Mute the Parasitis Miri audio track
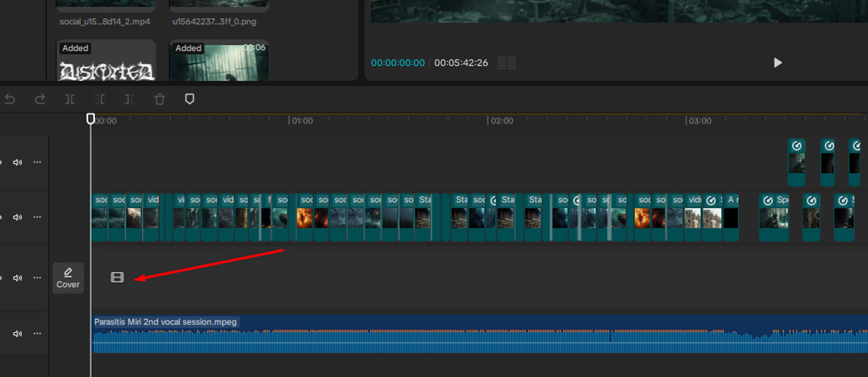The height and width of the screenshot is (377, 868). (x=17, y=333)
